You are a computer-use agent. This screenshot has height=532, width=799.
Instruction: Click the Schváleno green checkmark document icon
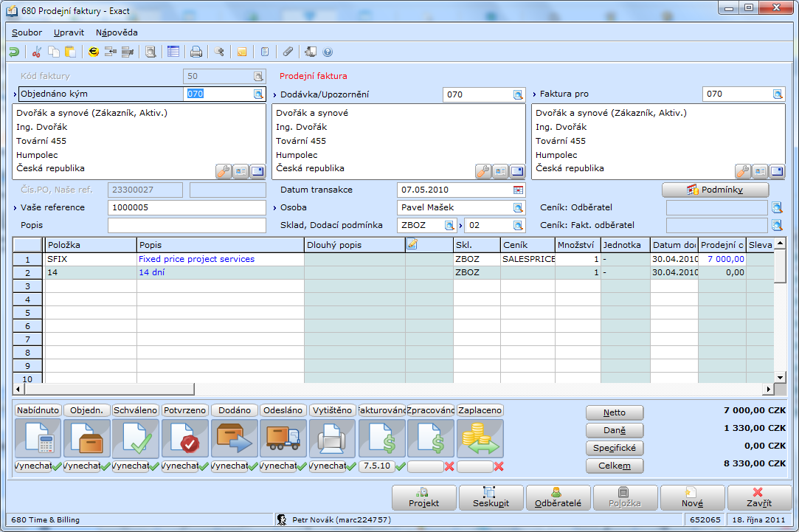136,438
